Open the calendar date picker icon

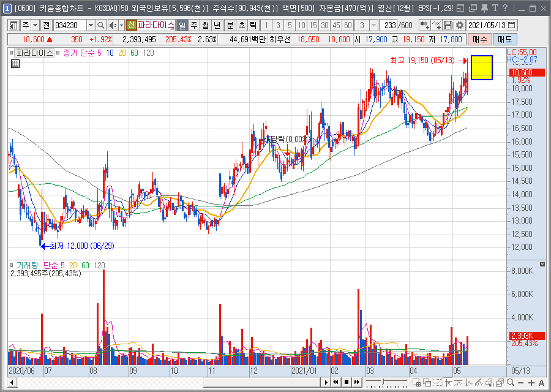coord(512,25)
